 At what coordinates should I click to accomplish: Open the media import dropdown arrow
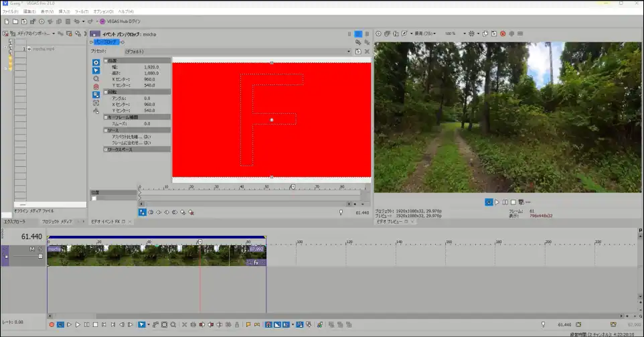(x=54, y=33)
